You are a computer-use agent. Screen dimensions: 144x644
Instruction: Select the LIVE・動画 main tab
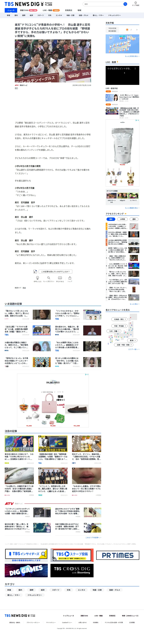point(51,10)
